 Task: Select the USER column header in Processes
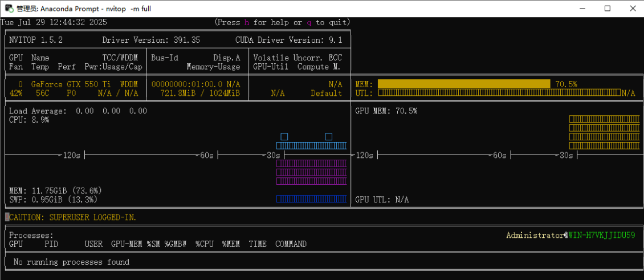[x=93, y=244]
